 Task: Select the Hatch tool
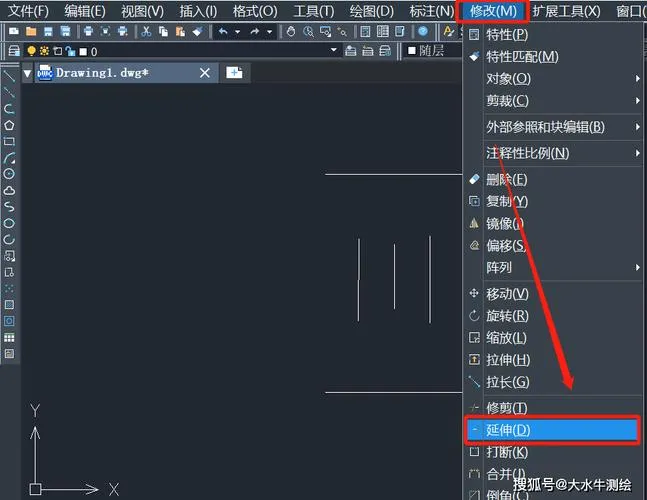click(x=9, y=305)
